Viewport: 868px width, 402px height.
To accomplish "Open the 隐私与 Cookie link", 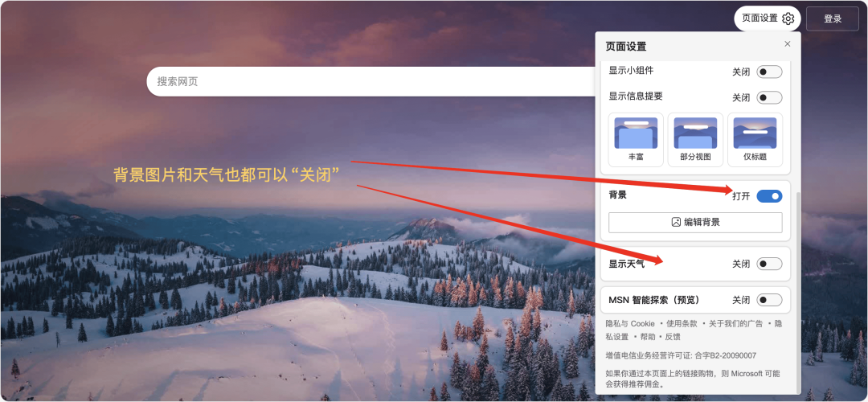I will [630, 323].
